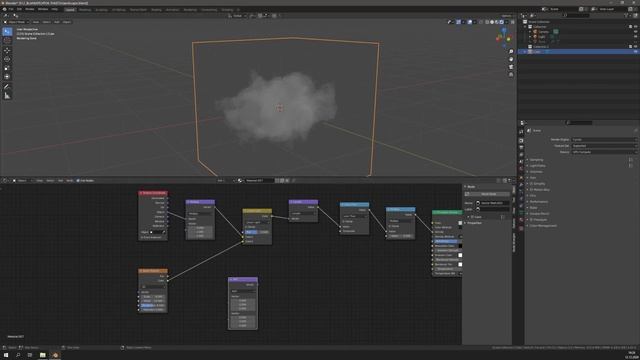This screenshot has height=360, width=640.
Task: Select the Rotate tool
Action: (7, 59)
